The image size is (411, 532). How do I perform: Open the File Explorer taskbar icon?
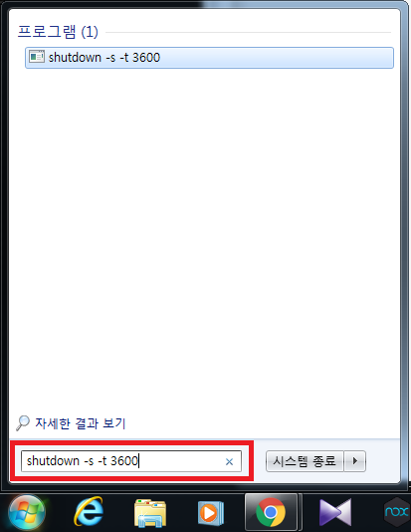click(150, 512)
